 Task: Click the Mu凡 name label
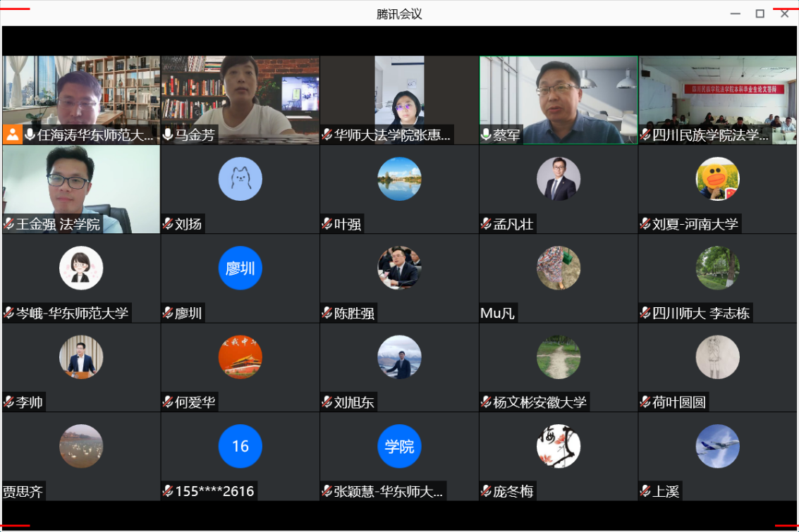(498, 314)
